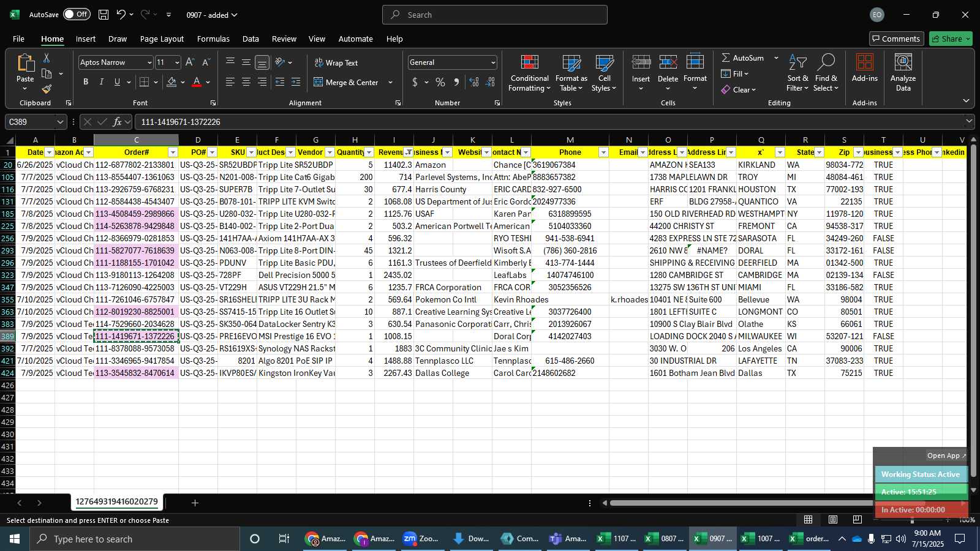The height and width of the screenshot is (551, 980).
Task: Switch to the Page Layout tab
Action: pos(162,39)
